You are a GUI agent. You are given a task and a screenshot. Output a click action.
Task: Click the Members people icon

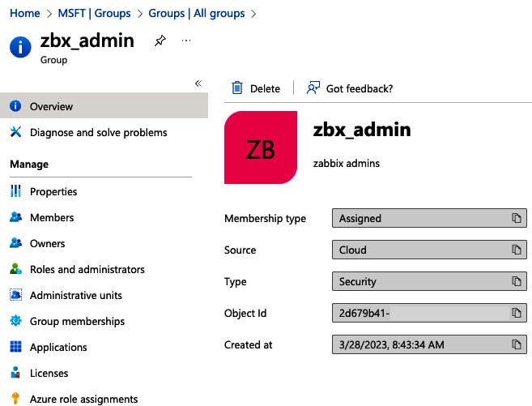[15, 217]
